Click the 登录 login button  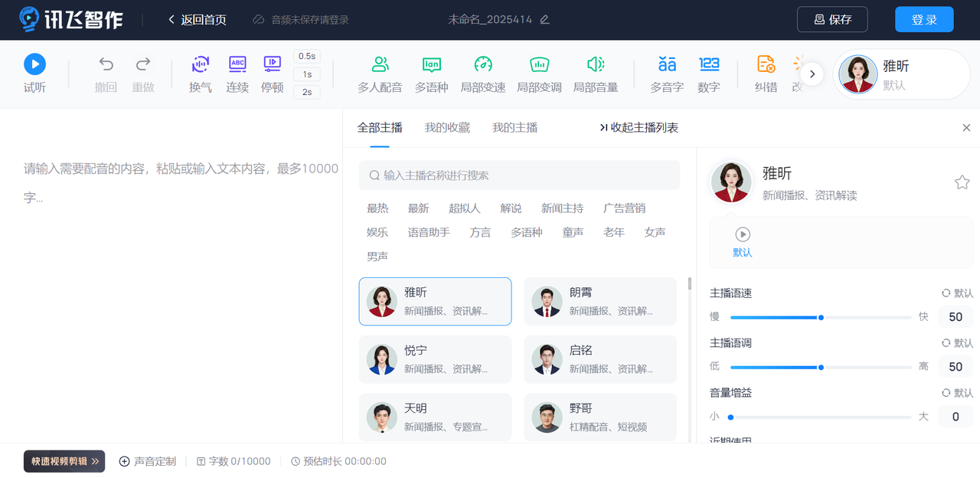pyautogui.click(x=924, y=19)
